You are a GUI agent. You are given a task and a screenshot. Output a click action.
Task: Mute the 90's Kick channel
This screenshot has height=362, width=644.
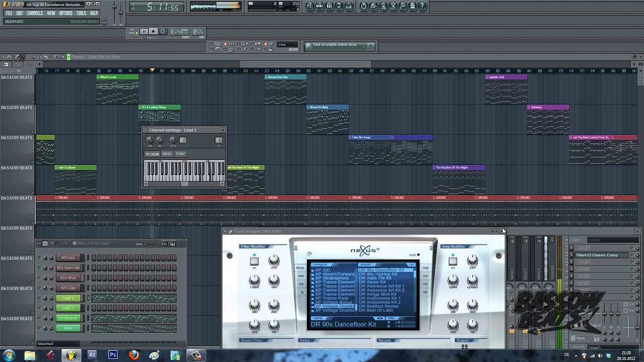point(39,258)
